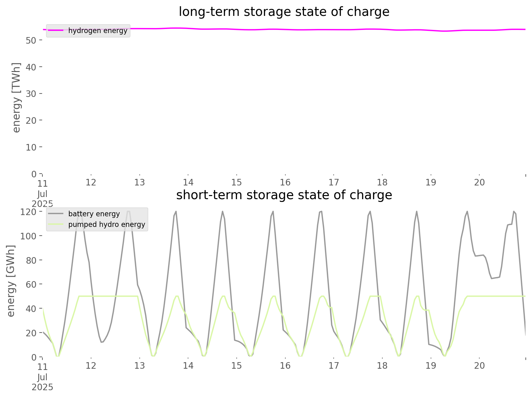532x398 pixels.
Task: Click the Jul 2025 label under bottom chart
Action: click(x=42, y=382)
